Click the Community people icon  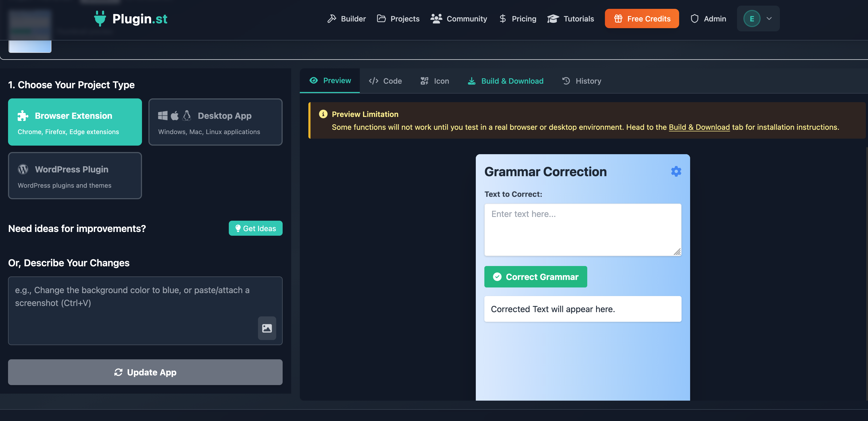tap(436, 19)
